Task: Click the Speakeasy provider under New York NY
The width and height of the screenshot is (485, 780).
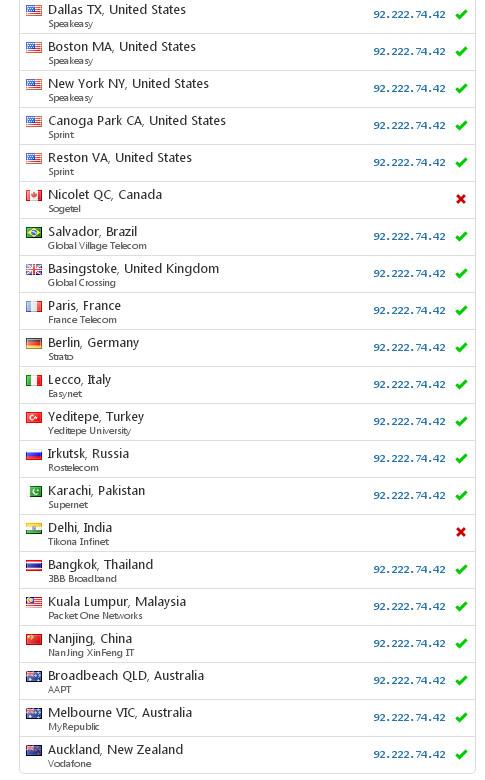Action: click(x=71, y=98)
